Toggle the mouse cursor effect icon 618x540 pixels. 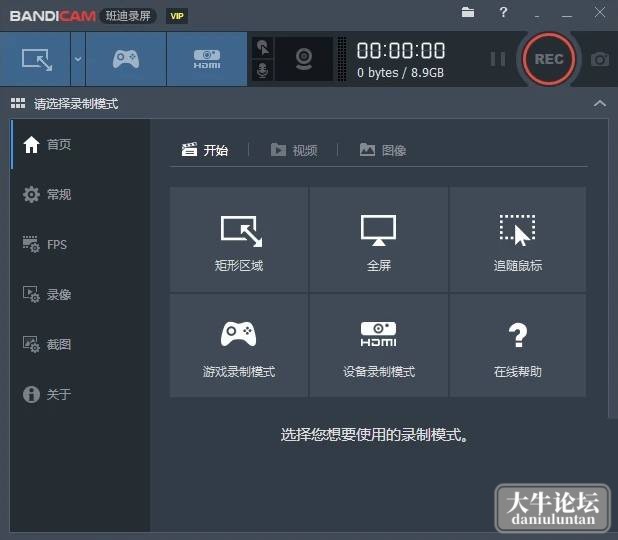[x=262, y=48]
